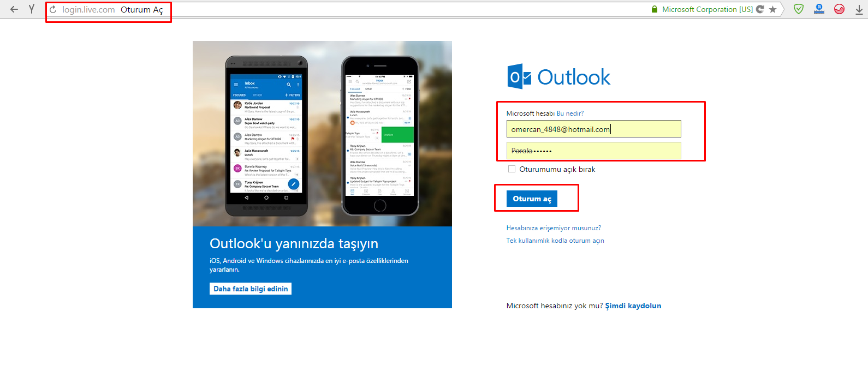Bookmark page with the star icon
Viewport: 868px width, 377px height.
[772, 9]
